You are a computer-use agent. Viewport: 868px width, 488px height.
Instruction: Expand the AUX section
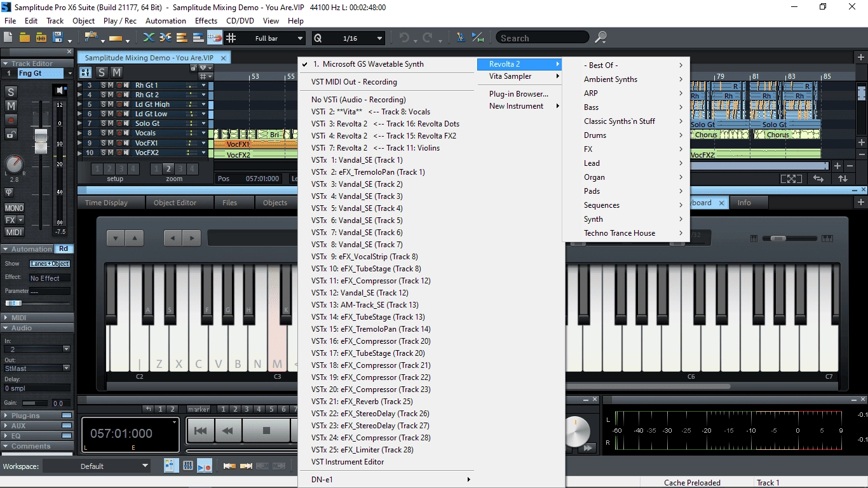(6, 426)
